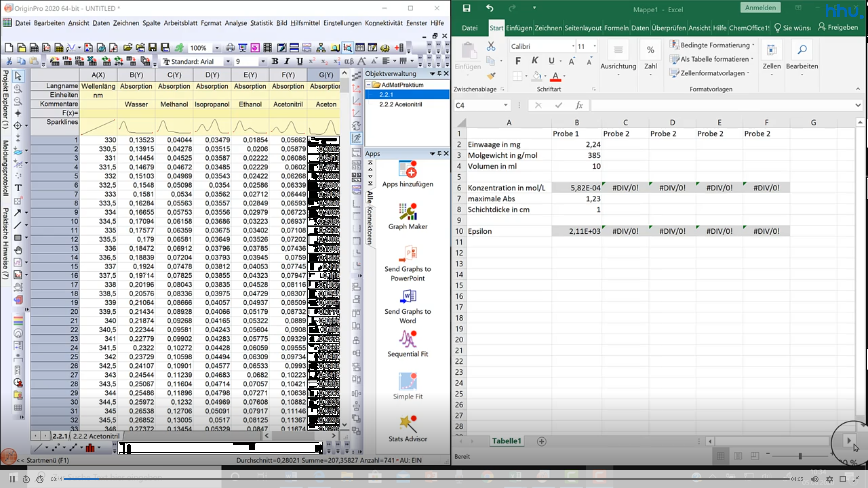868x488 pixels.
Task: Launch Send Graphs to Word app
Action: coord(408,306)
